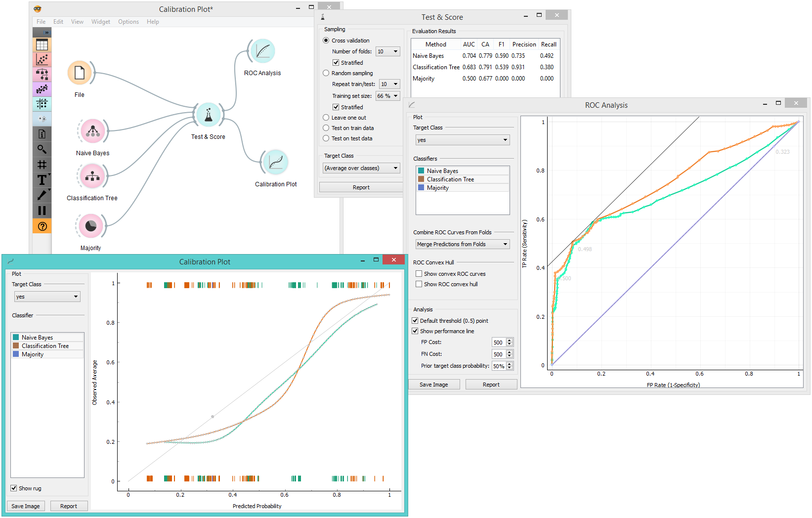The image size is (812, 518).
Task: Enable Show convex ROC curves checkbox
Action: [x=419, y=274]
